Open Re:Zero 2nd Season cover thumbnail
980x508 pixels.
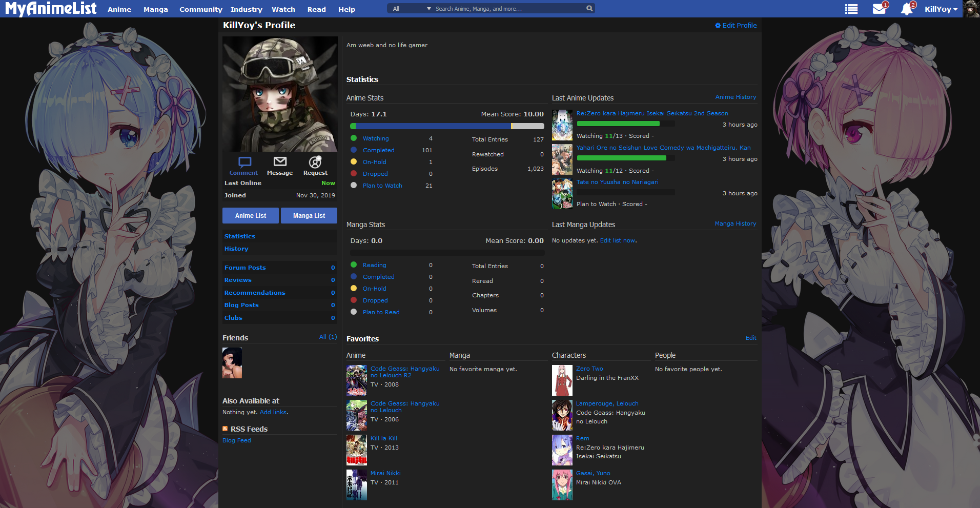562,125
